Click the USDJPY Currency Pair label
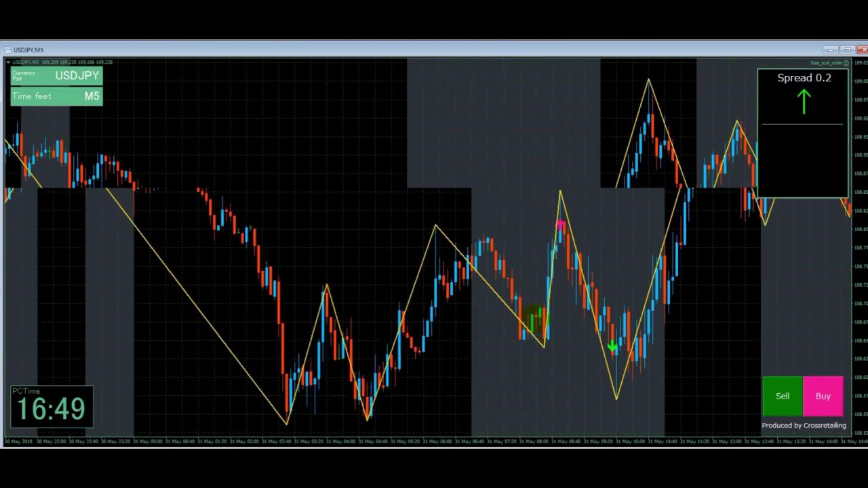 (56, 75)
